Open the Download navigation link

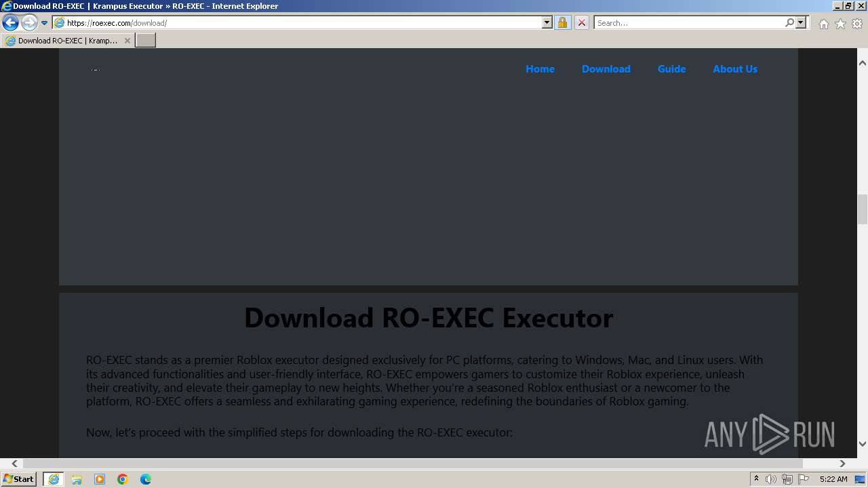[606, 69]
